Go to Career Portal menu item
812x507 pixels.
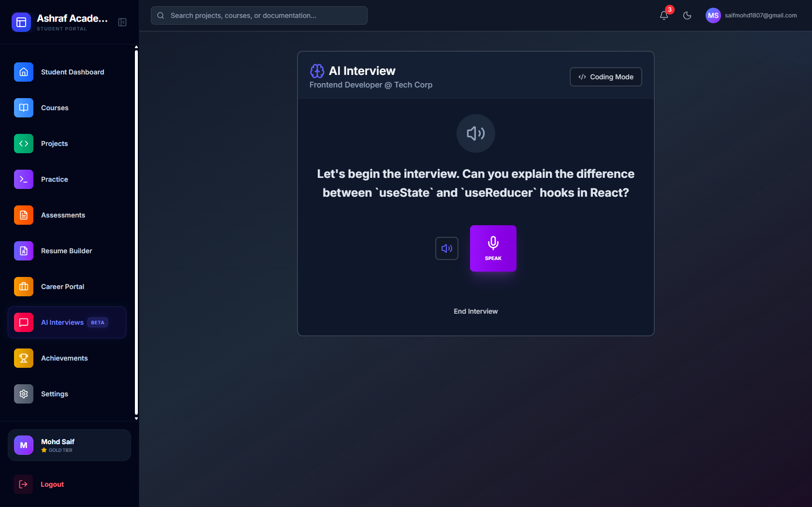[x=67, y=287]
